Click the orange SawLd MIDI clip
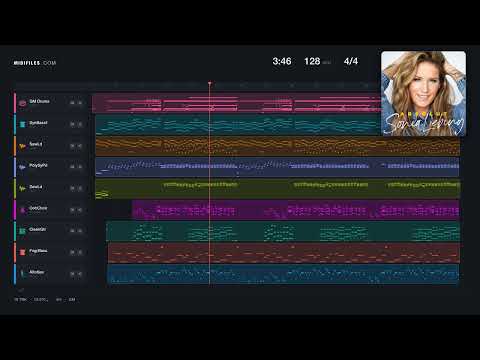480x360 pixels. pos(278,146)
